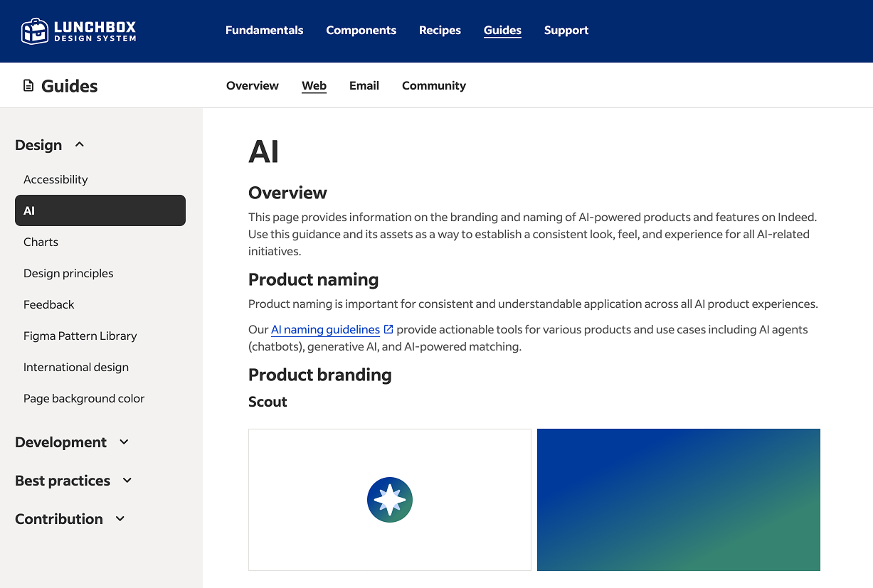The width and height of the screenshot is (873, 588).
Task: Go to Recipes in top navigation
Action: (440, 31)
